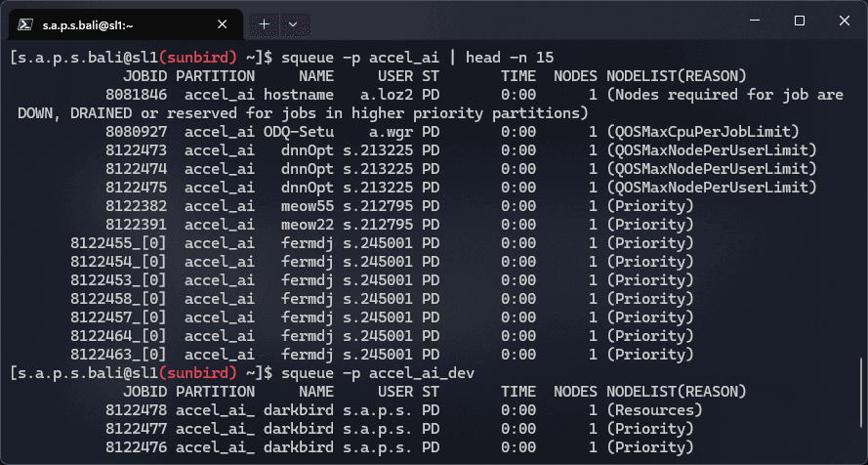The image size is (868, 465).
Task: Click job ID 8122453_[0]
Action: pos(118,280)
